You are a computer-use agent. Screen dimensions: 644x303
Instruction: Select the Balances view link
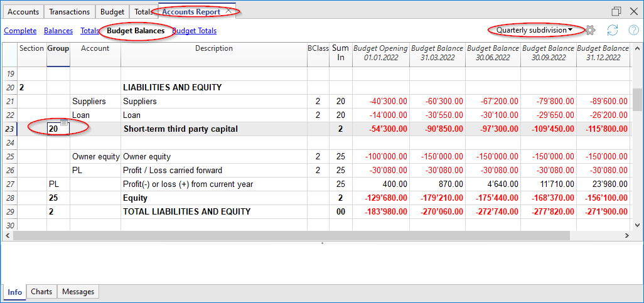point(58,31)
